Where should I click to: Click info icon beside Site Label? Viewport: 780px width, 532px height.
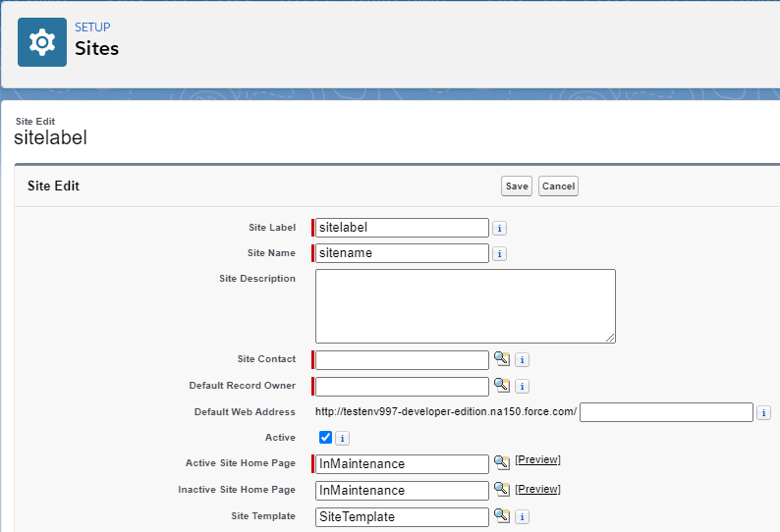[499, 228]
